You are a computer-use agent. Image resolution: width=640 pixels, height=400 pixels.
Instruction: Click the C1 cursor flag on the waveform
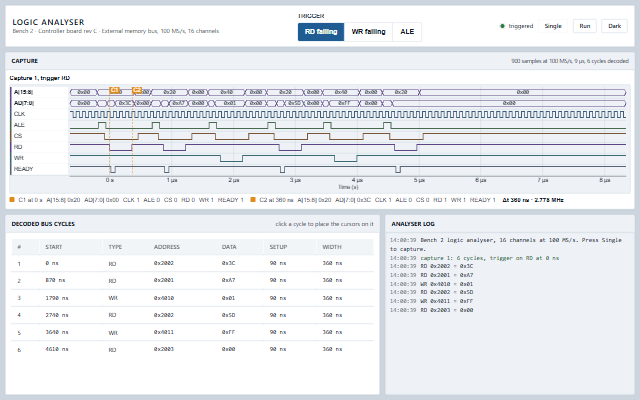(115, 90)
